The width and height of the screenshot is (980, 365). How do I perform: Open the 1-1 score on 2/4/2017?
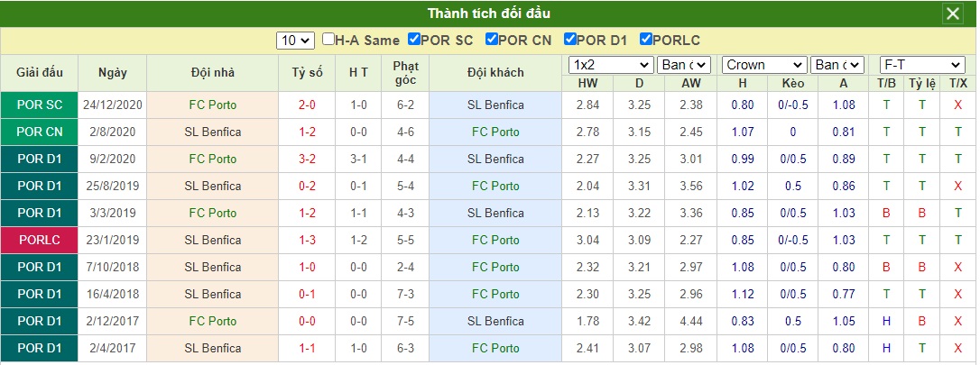[307, 348]
